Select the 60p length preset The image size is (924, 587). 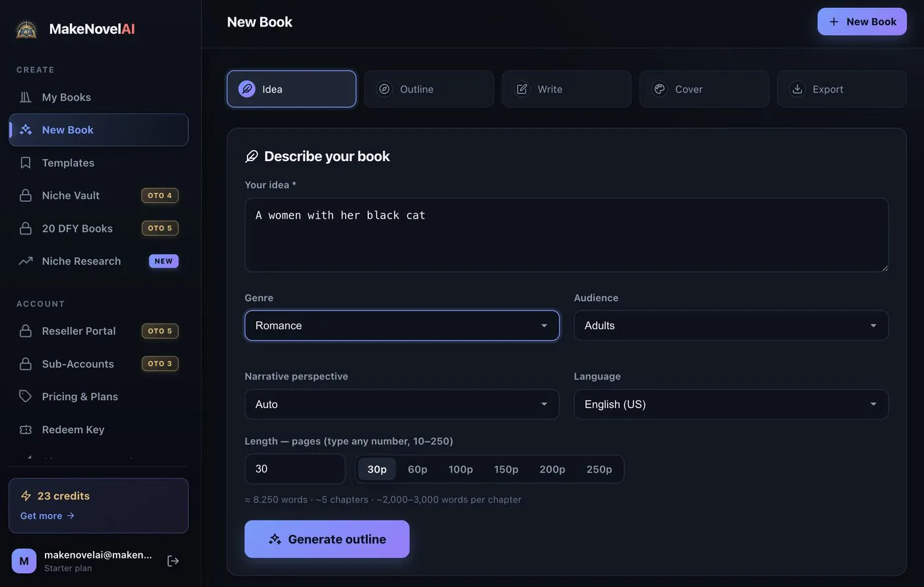point(418,469)
